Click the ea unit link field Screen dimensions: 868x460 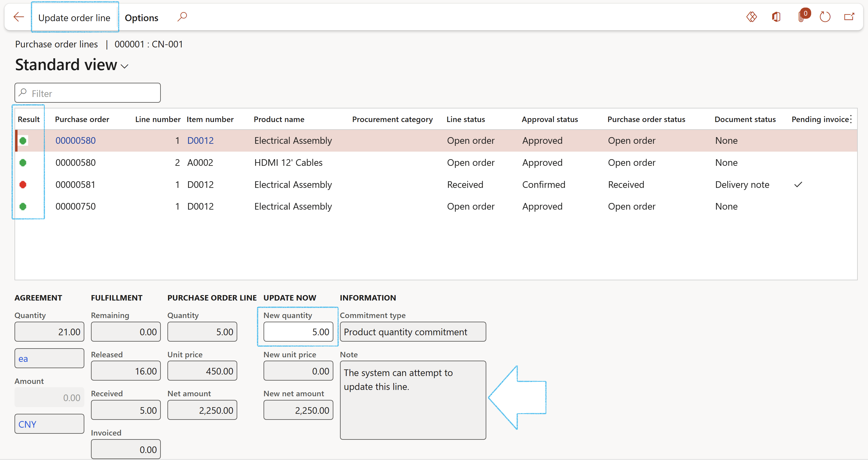pyautogui.click(x=49, y=358)
